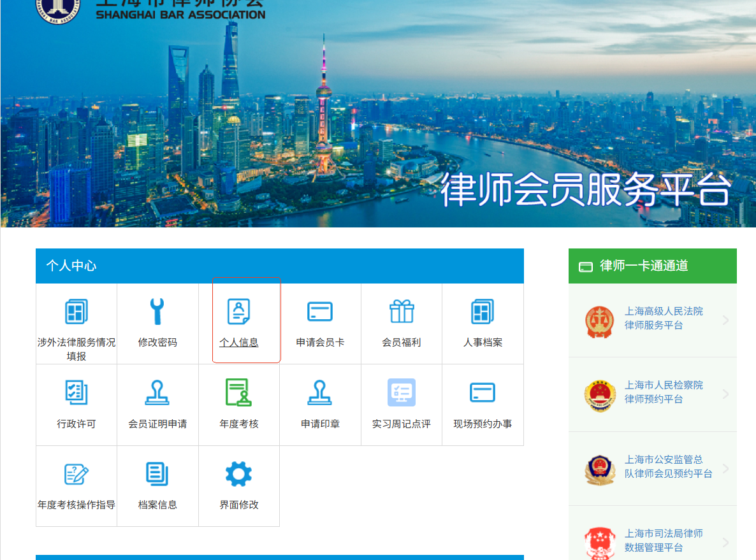The height and width of the screenshot is (560, 756).
Task: Open 上海市司法局律师数据管理平台 link
Action: tap(663, 540)
